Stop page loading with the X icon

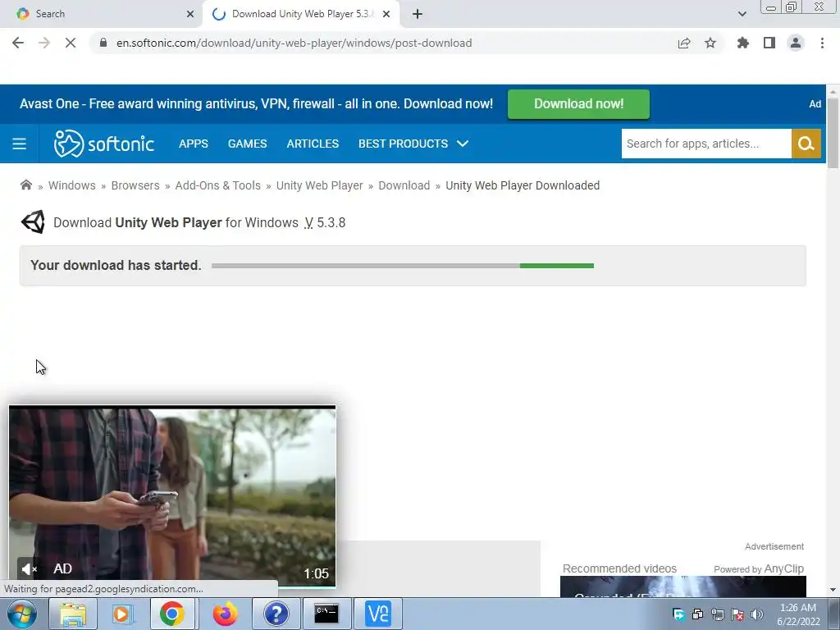pos(71,43)
